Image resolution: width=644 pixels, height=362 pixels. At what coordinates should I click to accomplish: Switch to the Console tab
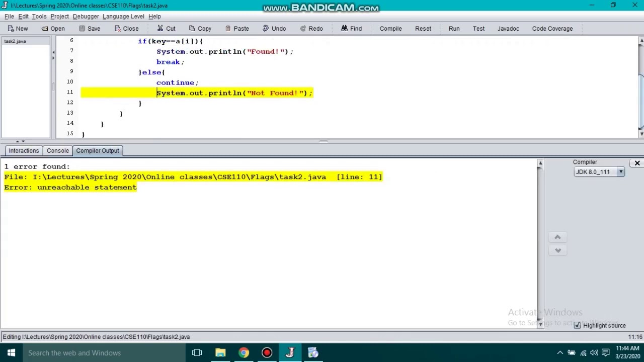tap(58, 151)
